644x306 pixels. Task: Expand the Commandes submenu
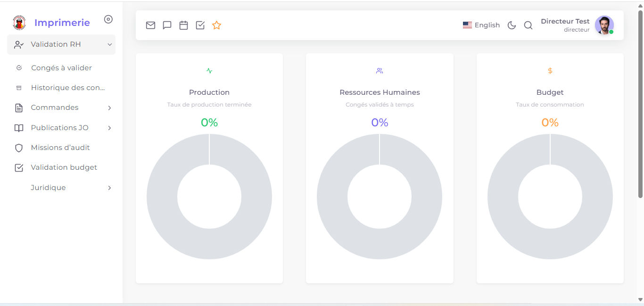pos(61,108)
